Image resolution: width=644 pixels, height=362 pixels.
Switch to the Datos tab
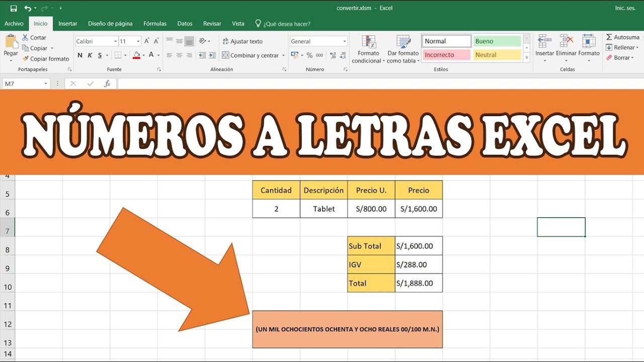click(x=185, y=24)
